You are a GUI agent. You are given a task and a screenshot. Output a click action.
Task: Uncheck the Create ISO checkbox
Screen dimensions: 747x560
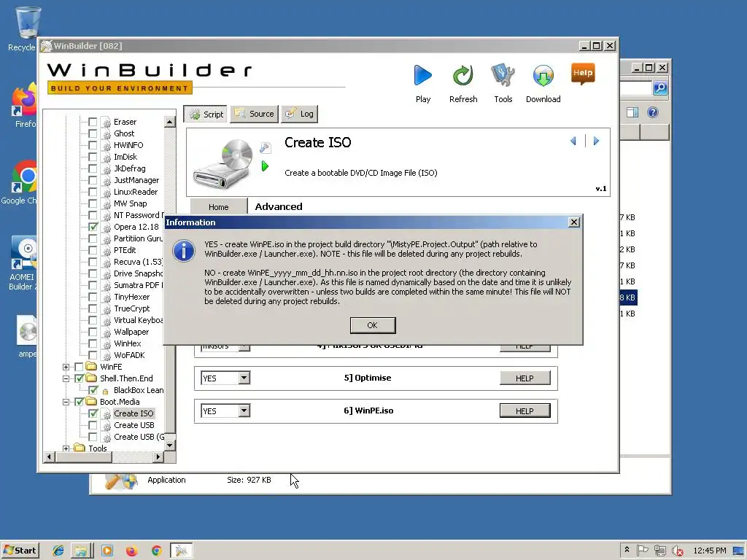(93, 413)
